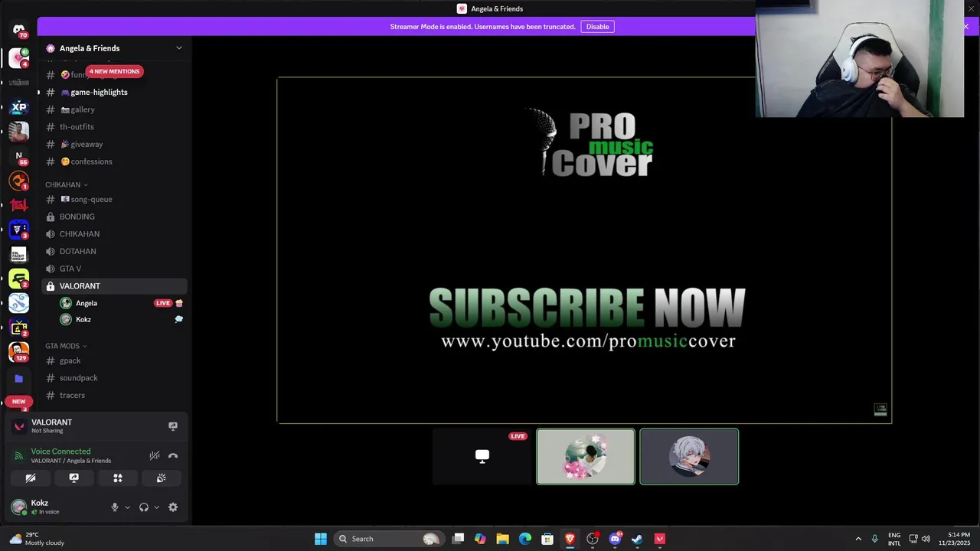
Task: Open the soundboard button
Action: pos(162,478)
